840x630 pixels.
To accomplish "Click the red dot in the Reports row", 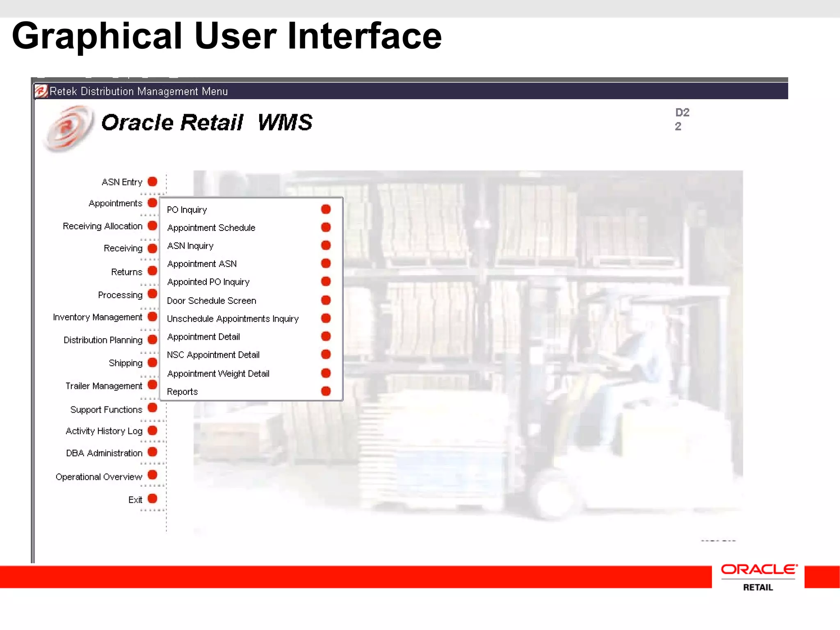I will 326,391.
